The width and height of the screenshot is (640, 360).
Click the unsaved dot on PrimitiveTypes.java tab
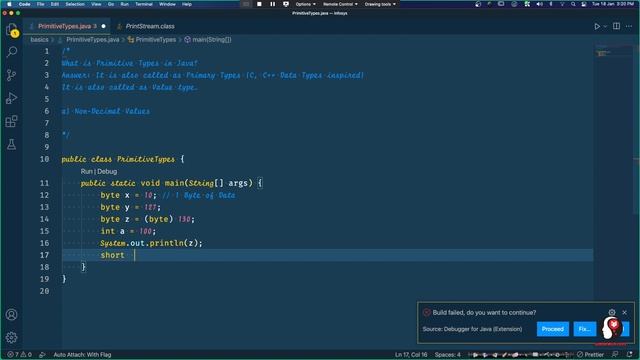point(104,26)
